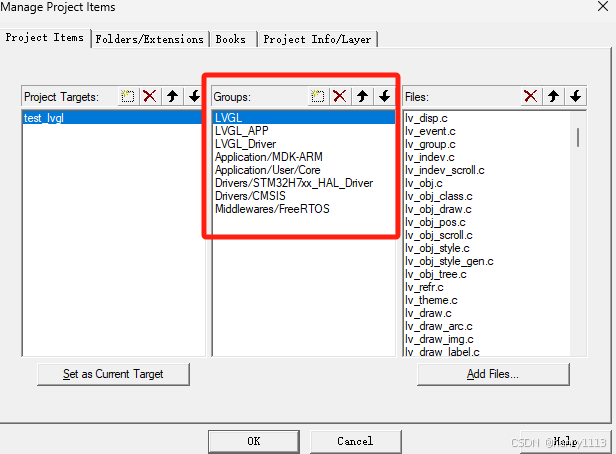Create a new project target
616x454 pixels.
point(128,96)
